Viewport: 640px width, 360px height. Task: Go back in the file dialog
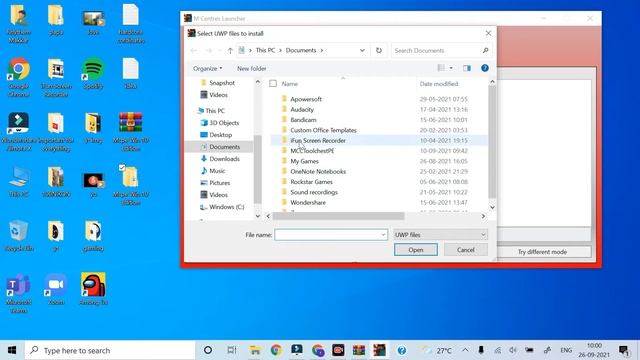click(x=193, y=50)
